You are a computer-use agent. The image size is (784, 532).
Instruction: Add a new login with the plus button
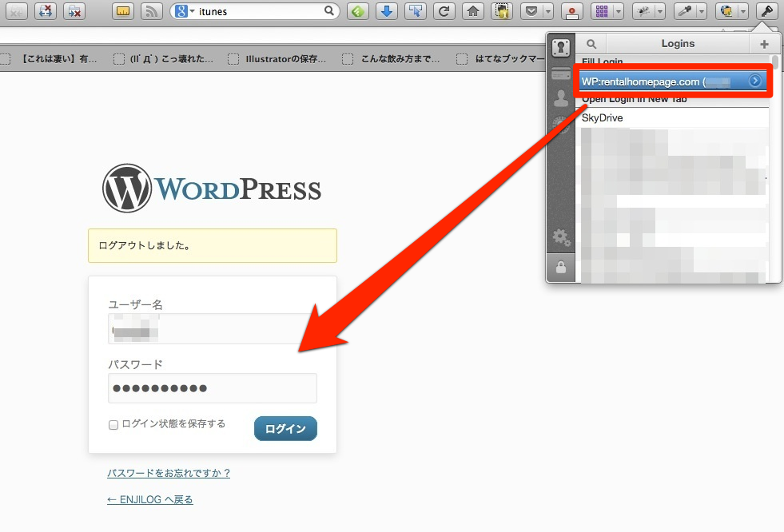coord(764,44)
